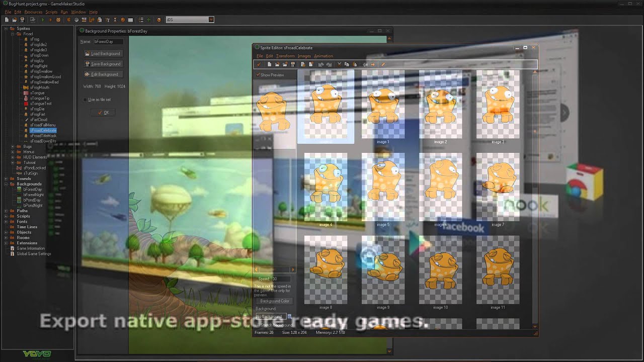Image resolution: width=644 pixels, height=362 pixels.
Task: Collapse the Backgrounds folder
Action: pos(6,184)
